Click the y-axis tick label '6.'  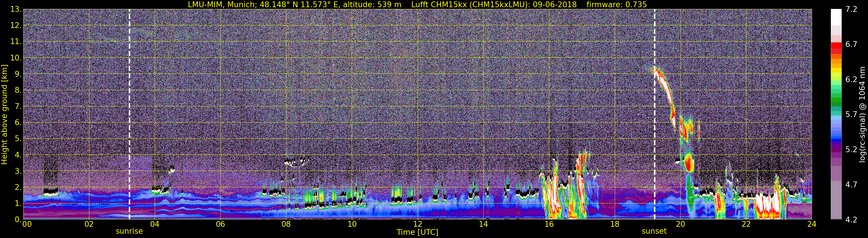tap(18, 122)
